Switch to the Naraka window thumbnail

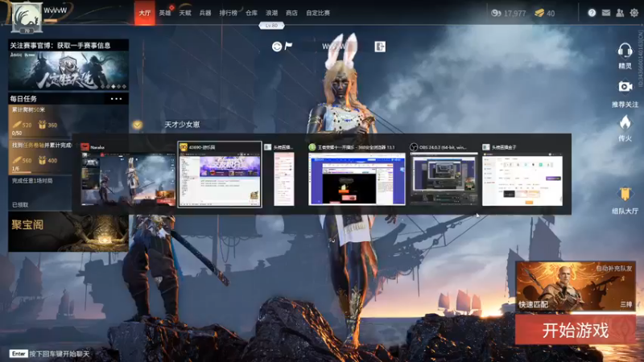click(128, 179)
